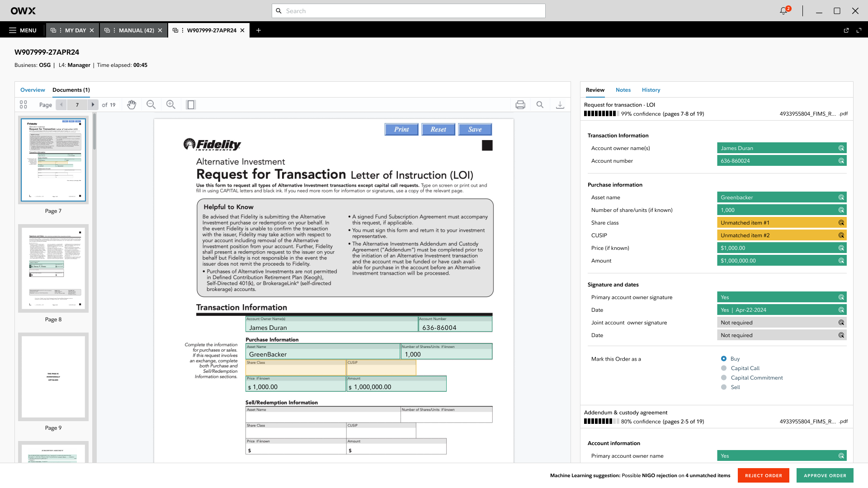868x488 pixels.
Task: Select the Capital Commitment radio option
Action: tap(724, 378)
